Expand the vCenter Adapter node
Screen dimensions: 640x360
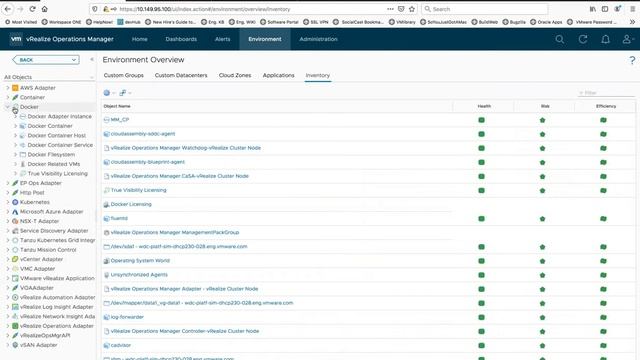click(7, 259)
